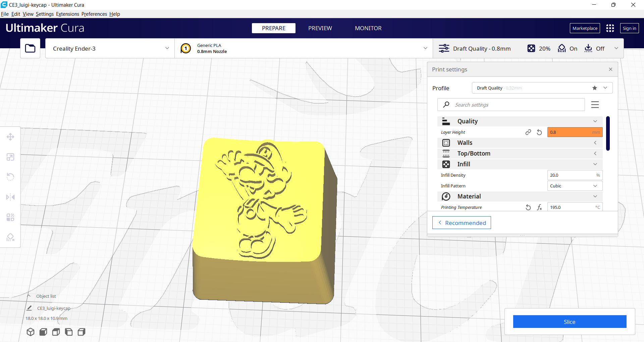Switch to front view cube icon
This screenshot has height=342, width=644.
click(43, 332)
